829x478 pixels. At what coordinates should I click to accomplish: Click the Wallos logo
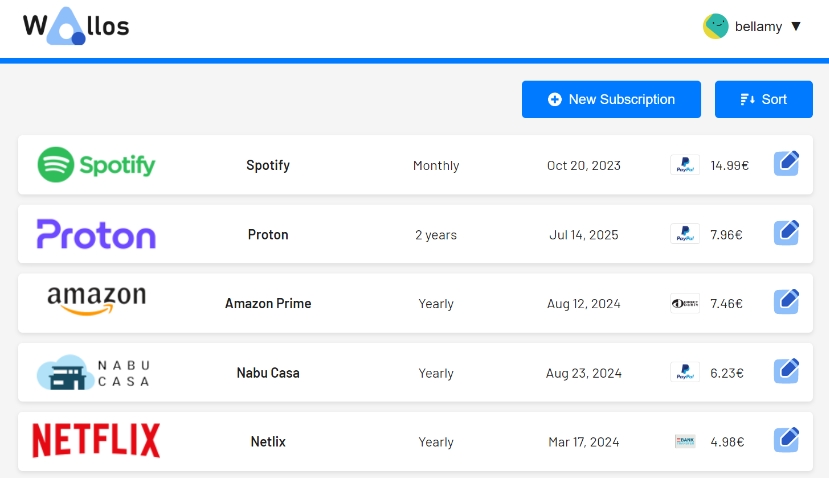coord(76,27)
